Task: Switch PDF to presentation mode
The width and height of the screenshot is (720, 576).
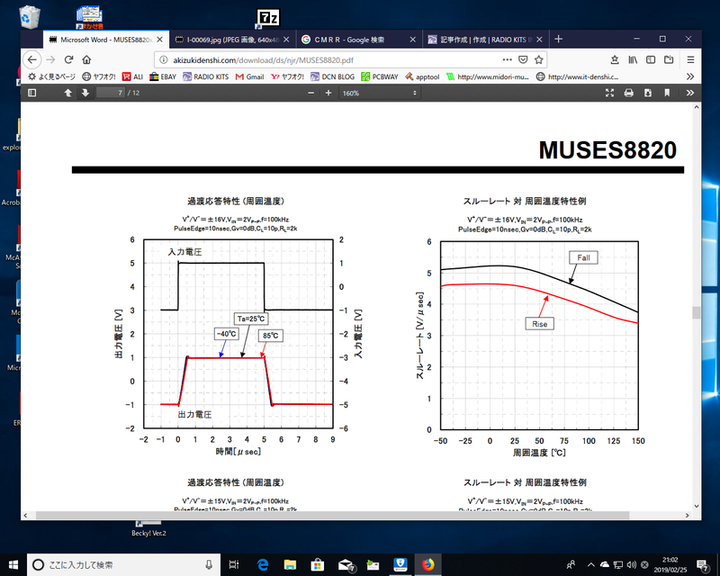Action: (610, 93)
